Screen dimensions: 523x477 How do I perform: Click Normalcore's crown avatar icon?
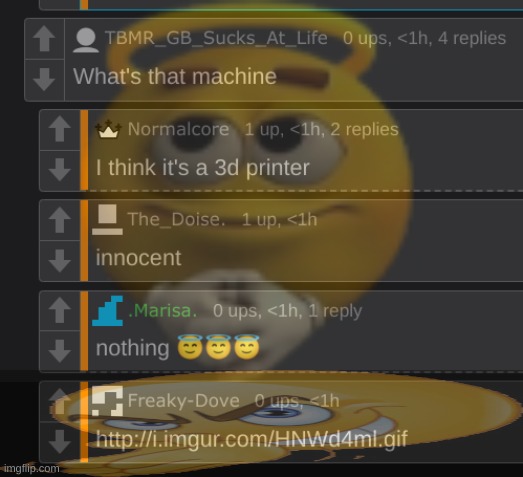[108, 130]
